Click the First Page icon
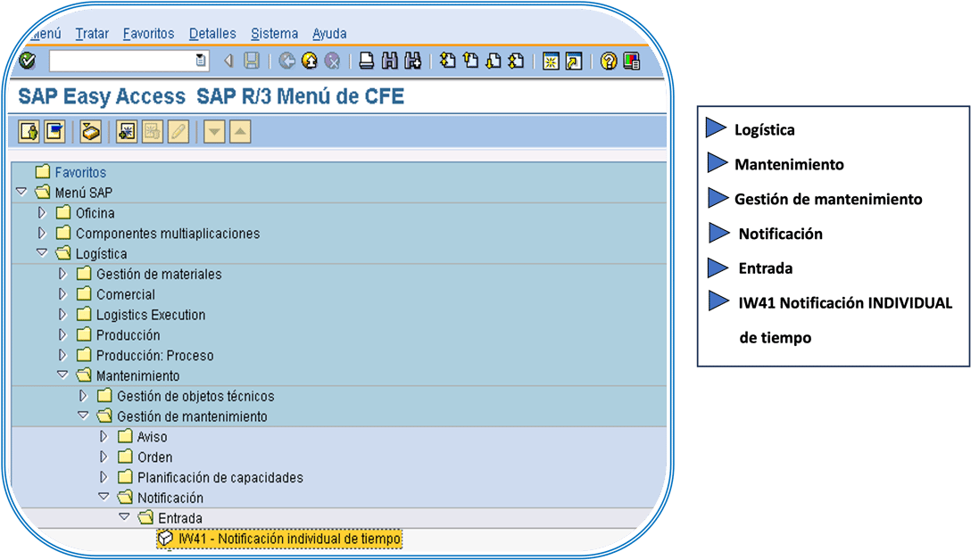979x560 pixels. (x=448, y=61)
